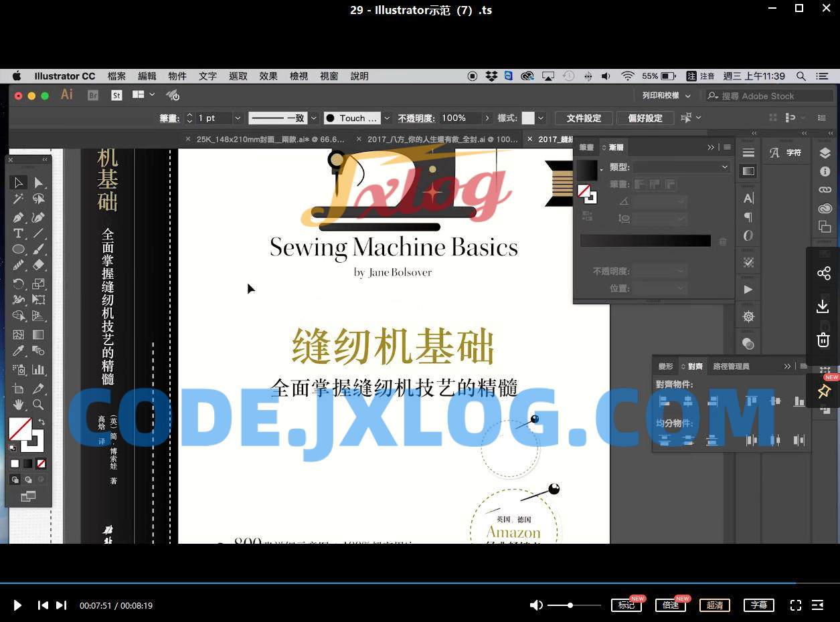Click the download icon in the player sidebar
The height and width of the screenshot is (622, 840).
(x=823, y=306)
